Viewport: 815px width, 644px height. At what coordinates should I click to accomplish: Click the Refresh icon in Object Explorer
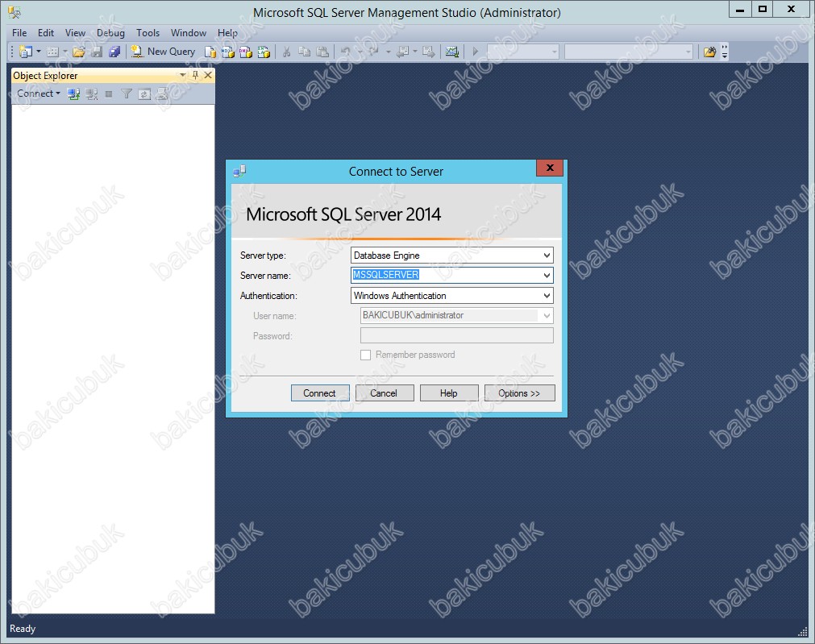pyautogui.click(x=144, y=94)
